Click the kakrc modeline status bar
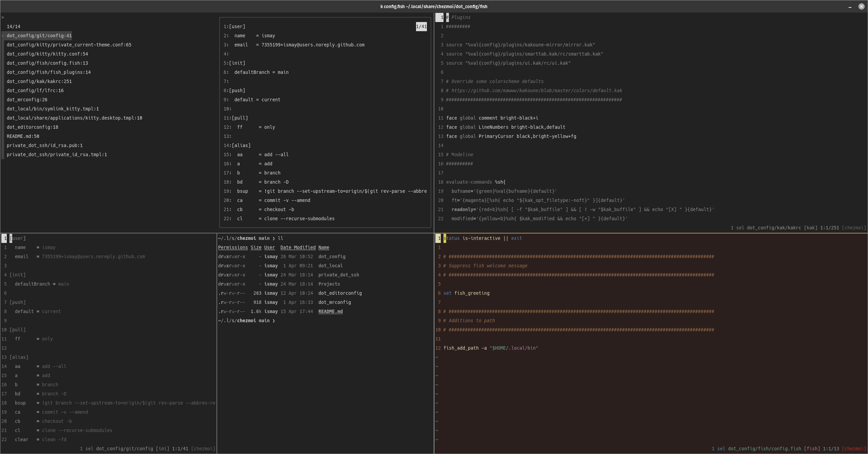This screenshot has width=868, height=454. 798,228
